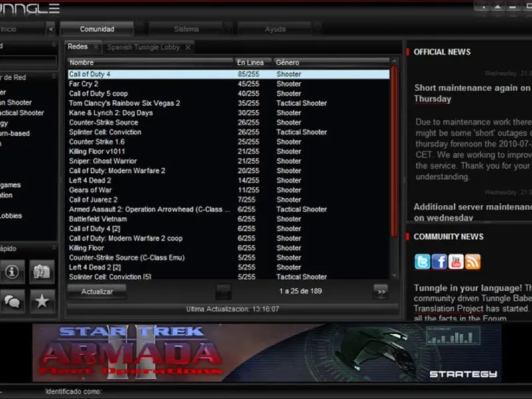The height and width of the screenshot is (399, 532).
Task: Open the buddies quick-access icon
Action: (x=42, y=272)
